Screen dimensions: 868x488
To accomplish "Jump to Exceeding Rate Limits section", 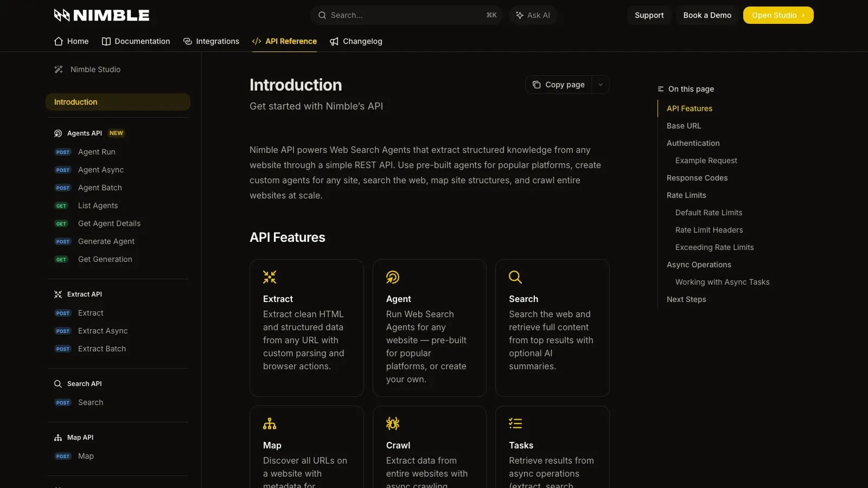I will [714, 247].
